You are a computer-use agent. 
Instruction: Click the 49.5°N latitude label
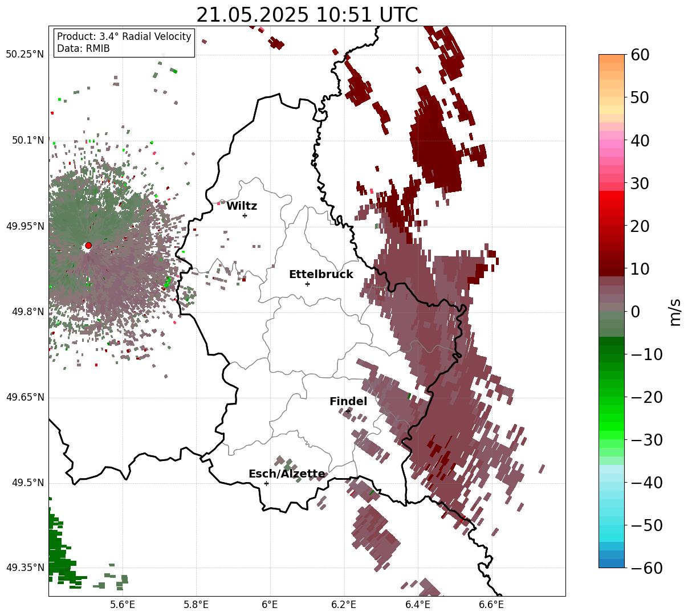27,483
